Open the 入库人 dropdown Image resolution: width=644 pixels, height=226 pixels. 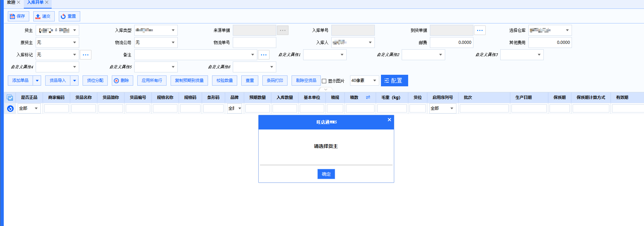[370, 42]
